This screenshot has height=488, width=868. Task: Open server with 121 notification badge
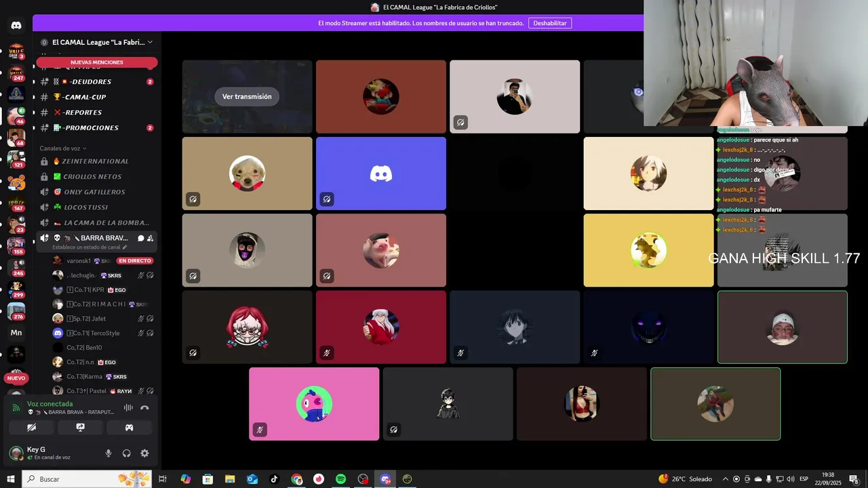16,160
